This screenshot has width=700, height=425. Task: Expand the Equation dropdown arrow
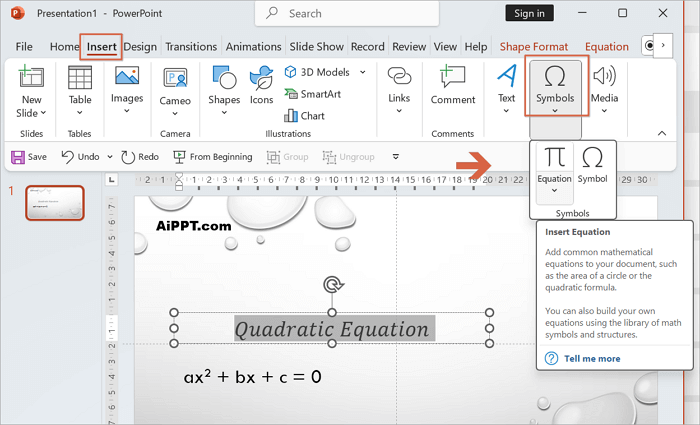click(x=554, y=190)
